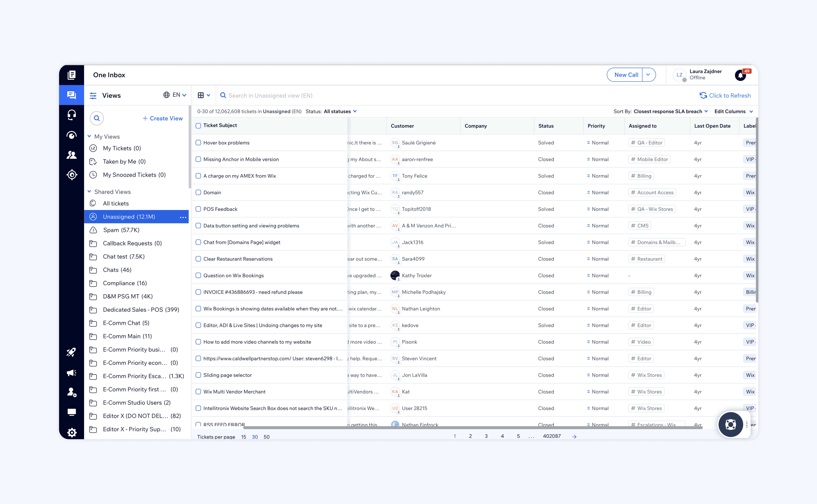817x504 pixels.
Task: Open the megaphone announcements icon
Action: [71, 372]
